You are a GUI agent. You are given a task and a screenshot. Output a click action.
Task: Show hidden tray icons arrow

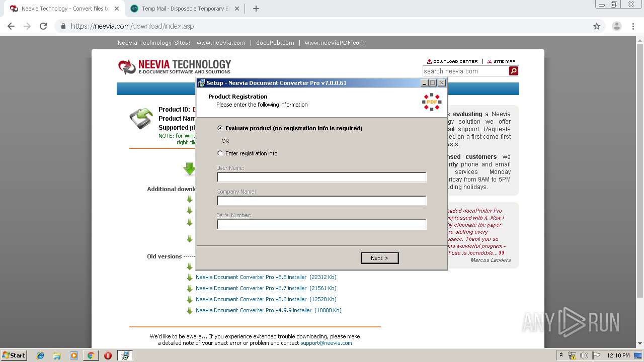561,355
